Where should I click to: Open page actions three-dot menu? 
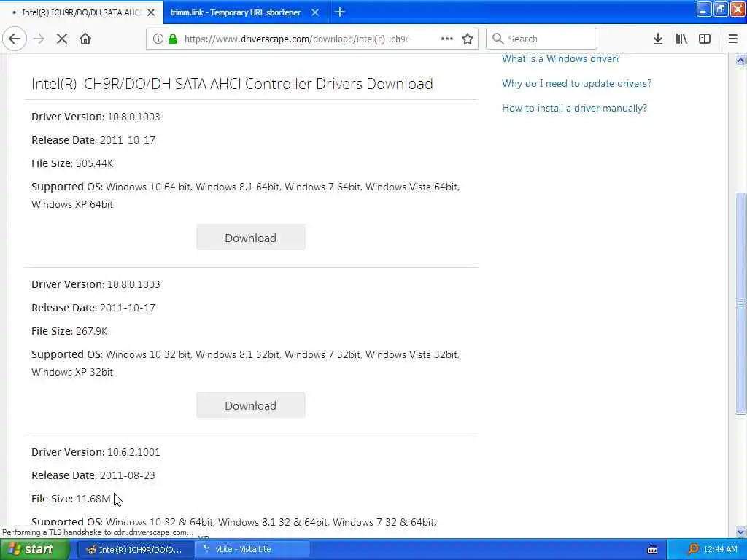click(447, 39)
